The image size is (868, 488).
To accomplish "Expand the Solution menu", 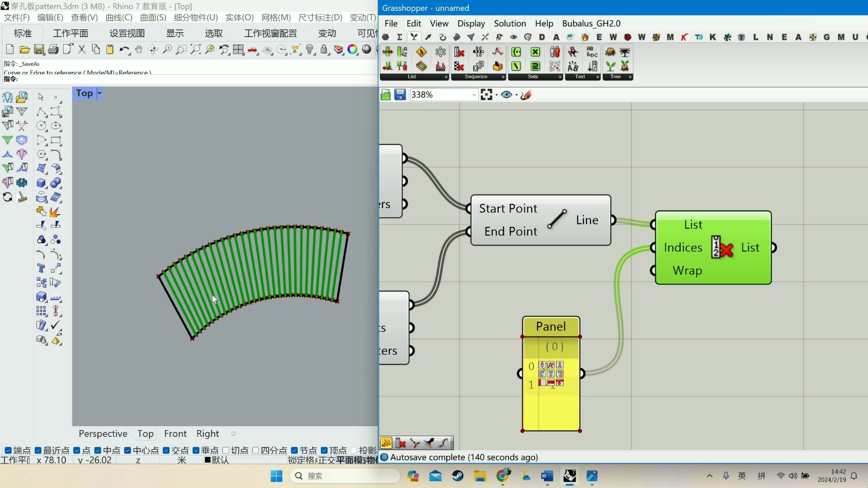I will (x=509, y=23).
